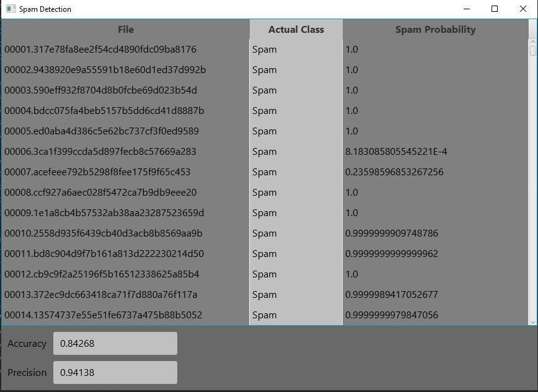Select file 00014.13574737e55e51fe6737a475b88b5052
The width and height of the screenshot is (538, 392).
tap(104, 315)
